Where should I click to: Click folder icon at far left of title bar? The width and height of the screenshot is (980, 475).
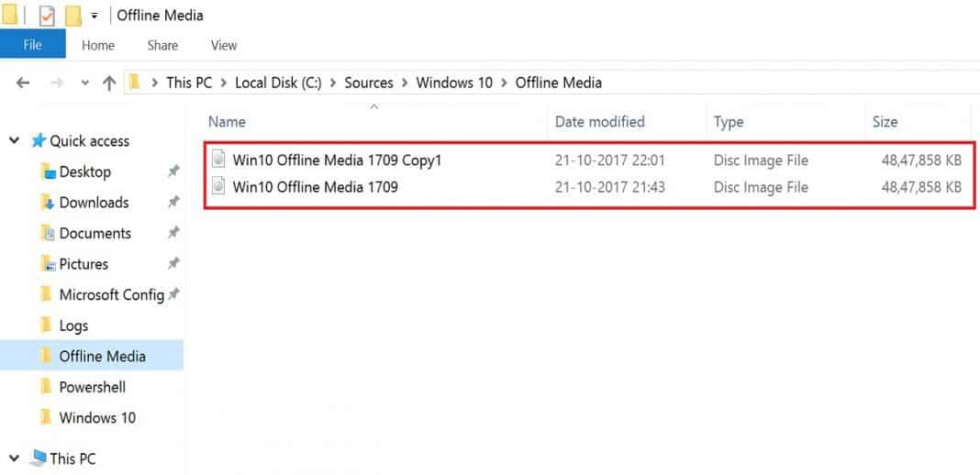9,16
